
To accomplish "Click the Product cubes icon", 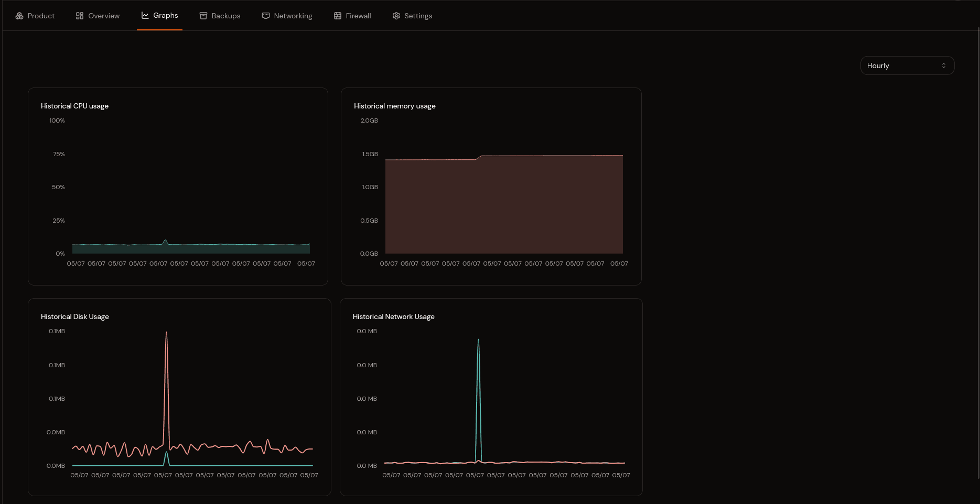I will point(19,16).
